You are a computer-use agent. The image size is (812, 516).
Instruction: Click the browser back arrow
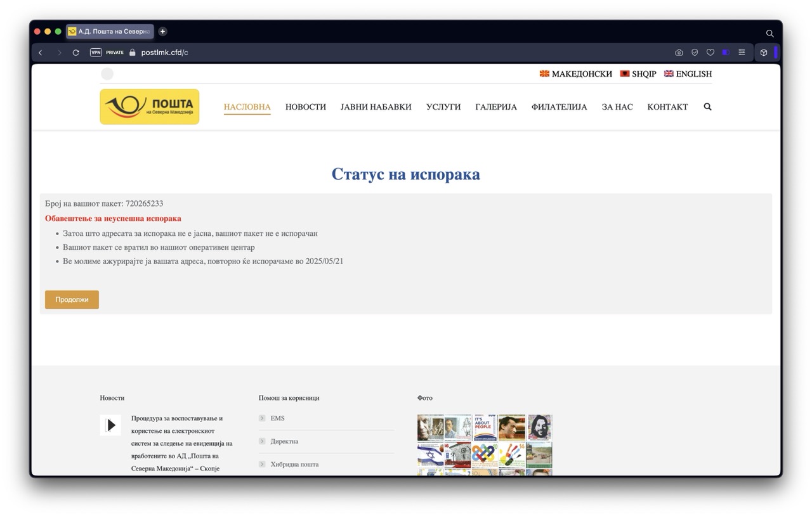pos(41,53)
